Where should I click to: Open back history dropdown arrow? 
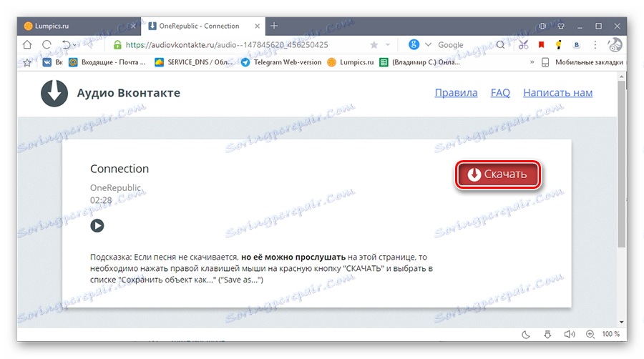74,46
